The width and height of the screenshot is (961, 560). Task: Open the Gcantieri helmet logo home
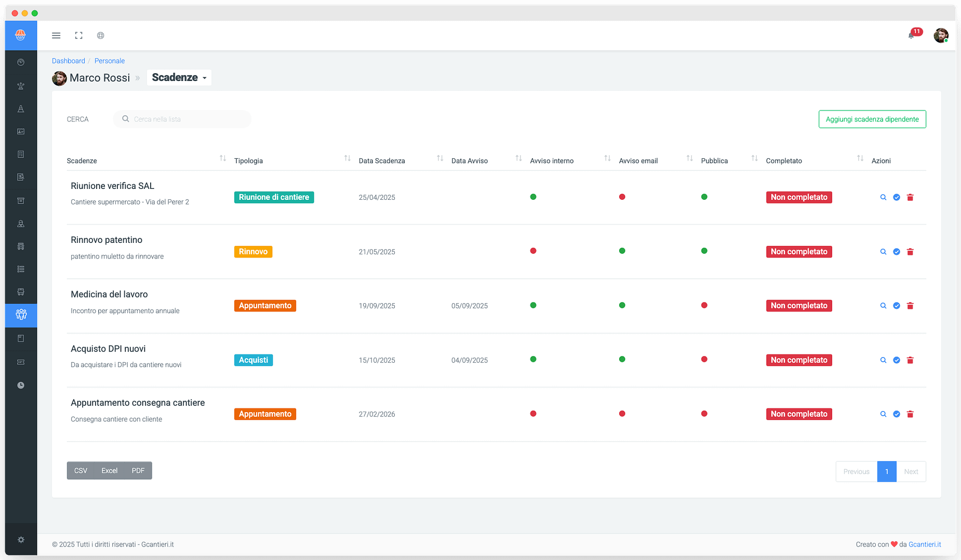point(21,35)
